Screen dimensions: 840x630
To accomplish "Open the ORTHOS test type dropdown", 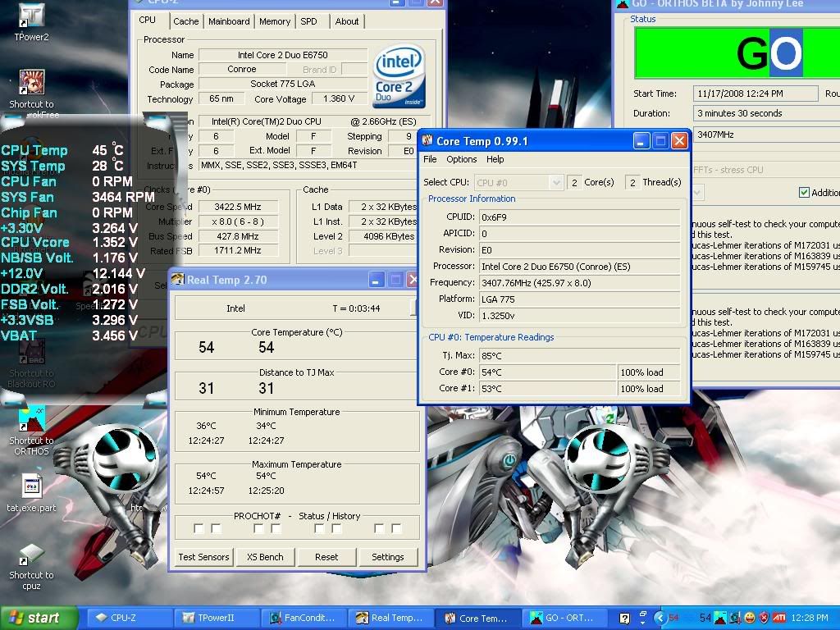I will click(699, 193).
